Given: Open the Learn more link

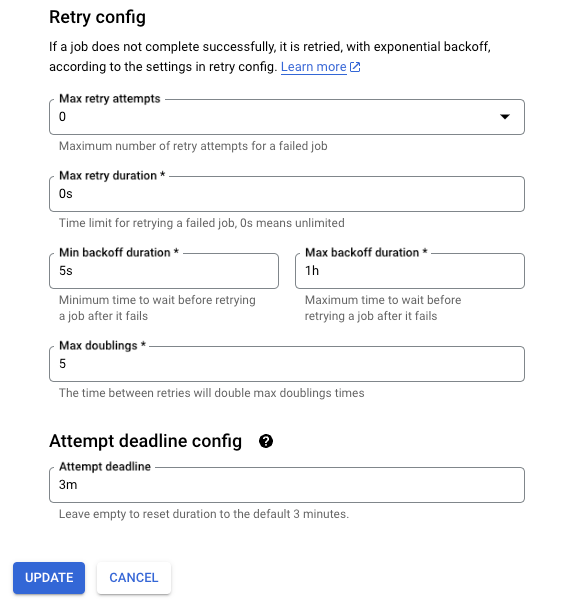Looking at the screenshot, I should (x=313, y=67).
